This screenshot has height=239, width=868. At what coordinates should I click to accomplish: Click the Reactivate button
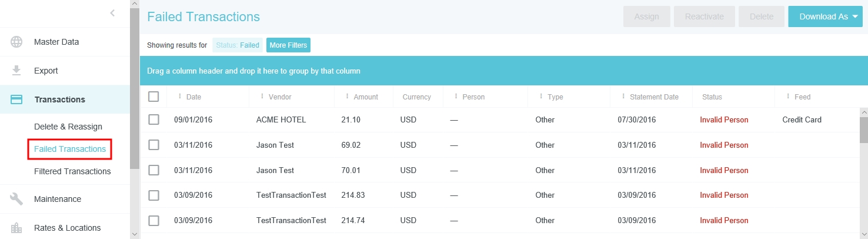point(704,16)
